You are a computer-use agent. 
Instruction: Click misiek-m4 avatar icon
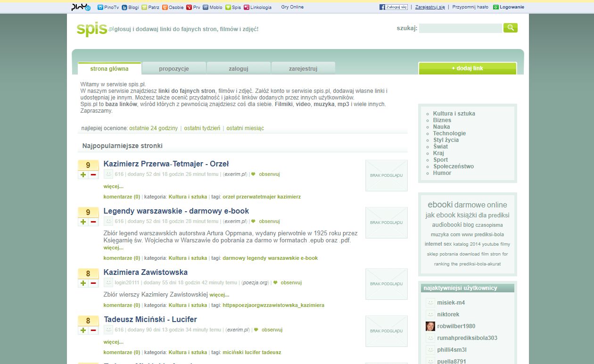click(430, 303)
